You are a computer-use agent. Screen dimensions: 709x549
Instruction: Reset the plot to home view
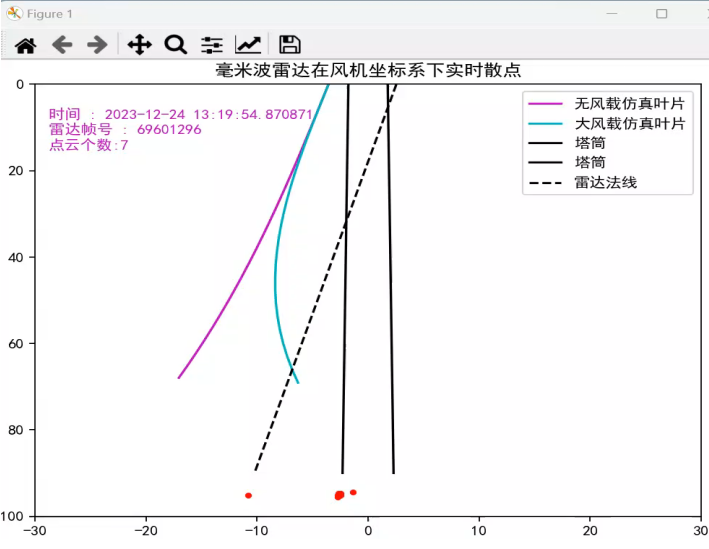point(25,45)
